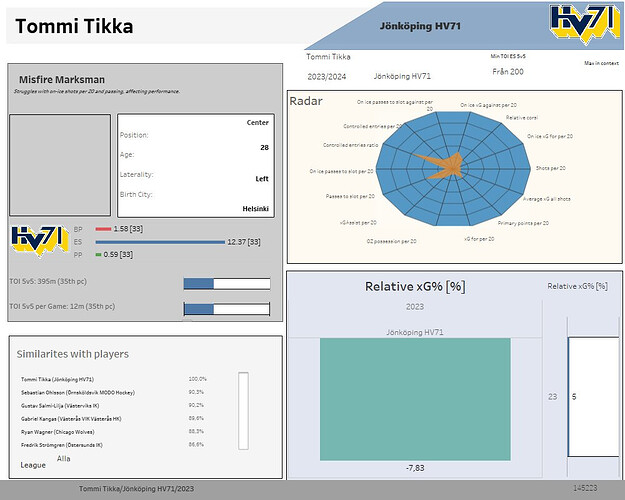Screen dimensions: 625x500
Task: Select Fredrik Strömgren (Östersunds IK) row
Action: coord(61,445)
